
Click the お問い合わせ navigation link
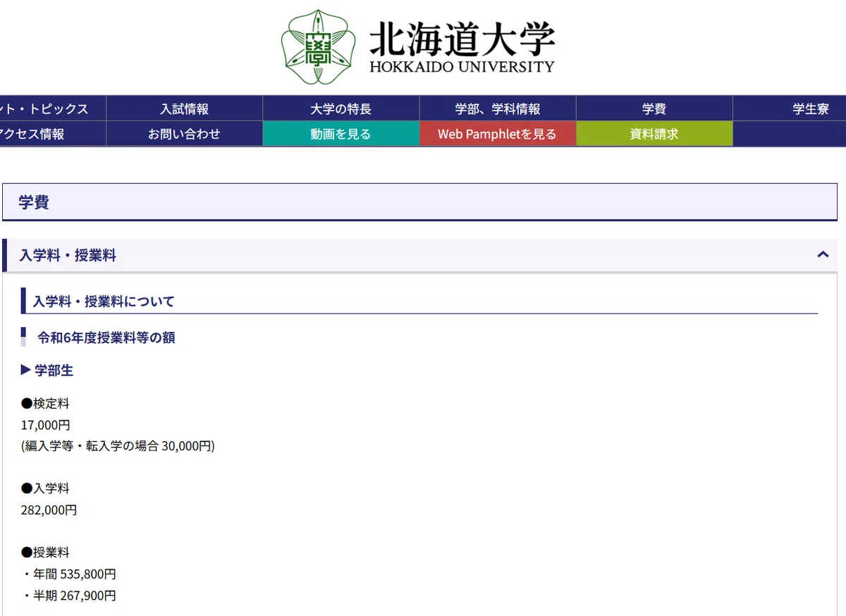point(185,133)
